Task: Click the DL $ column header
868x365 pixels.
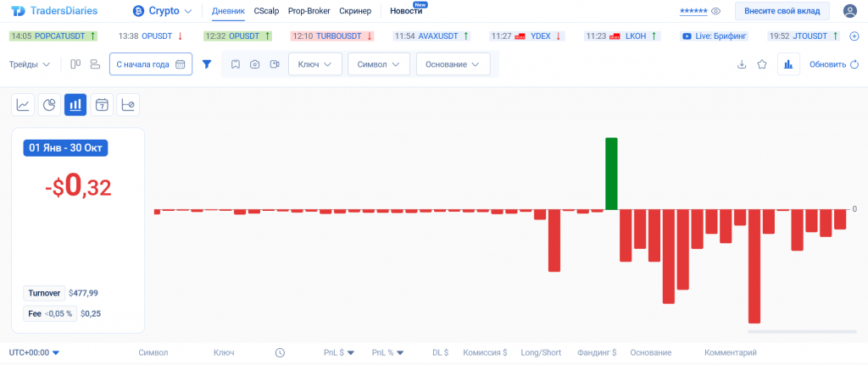Action: 440,352
